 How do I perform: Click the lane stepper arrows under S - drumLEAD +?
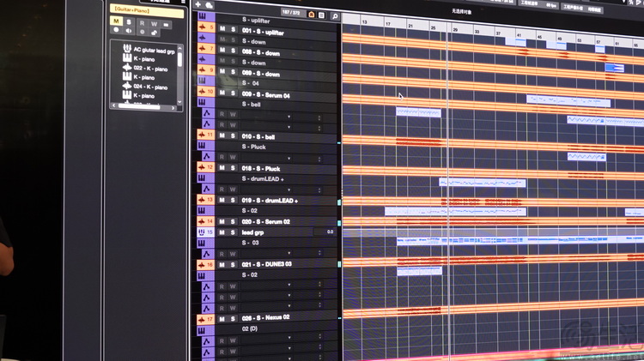point(319,190)
